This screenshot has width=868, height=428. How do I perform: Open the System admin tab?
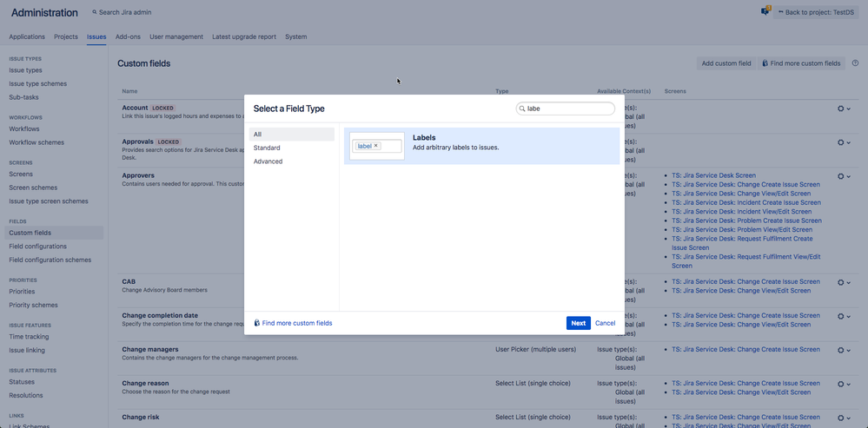(296, 36)
